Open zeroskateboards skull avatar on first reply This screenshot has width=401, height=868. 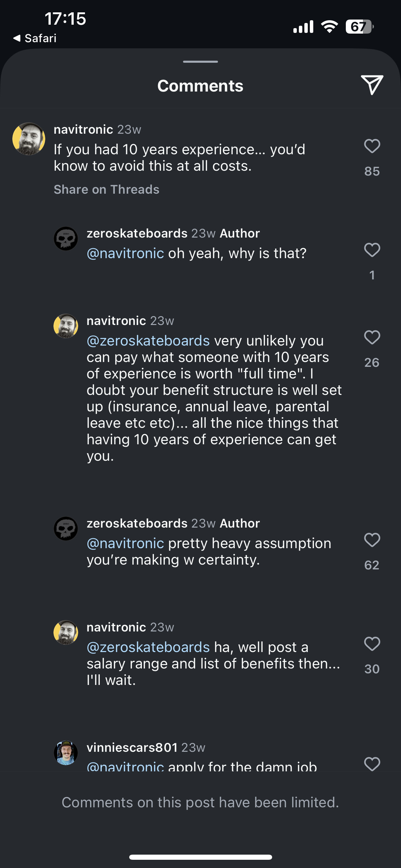(66, 239)
